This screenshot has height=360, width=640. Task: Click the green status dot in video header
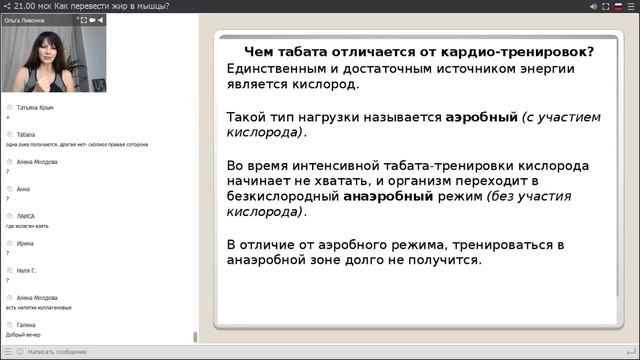[x=78, y=19]
